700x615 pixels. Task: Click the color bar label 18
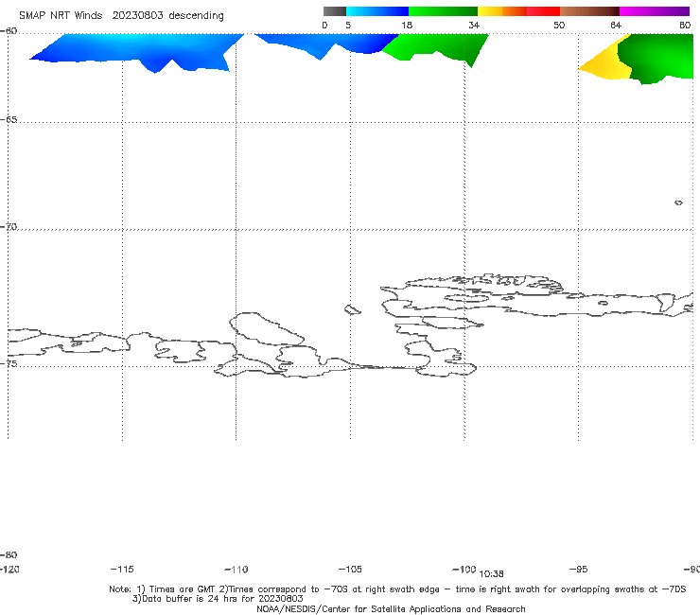pos(406,26)
